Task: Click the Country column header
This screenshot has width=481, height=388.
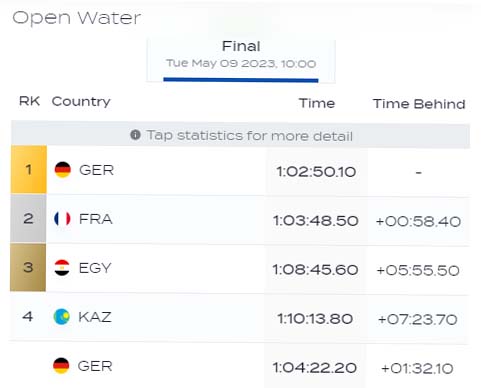Action: [81, 102]
